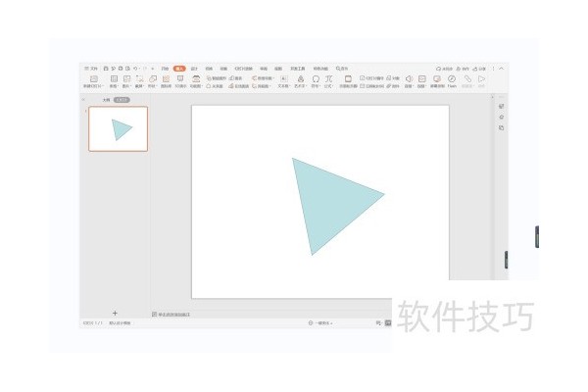Image resolution: width=588 pixels, height=392 pixels.
Task: Click the Chart button
Action: [x=235, y=78]
